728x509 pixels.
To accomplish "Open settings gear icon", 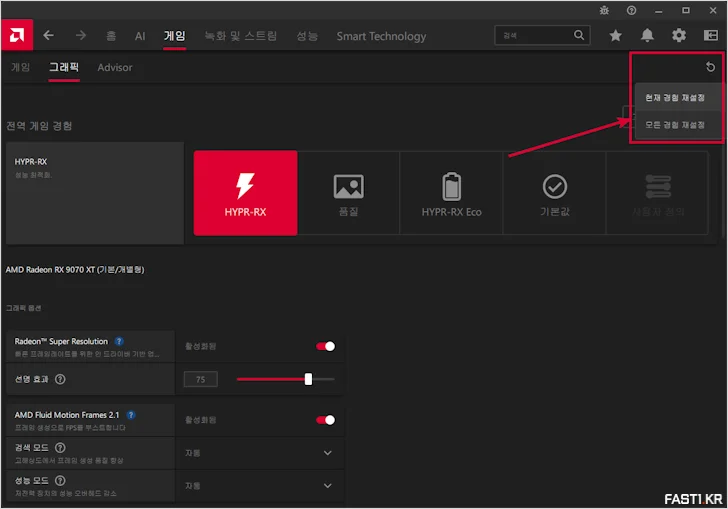I will point(679,35).
